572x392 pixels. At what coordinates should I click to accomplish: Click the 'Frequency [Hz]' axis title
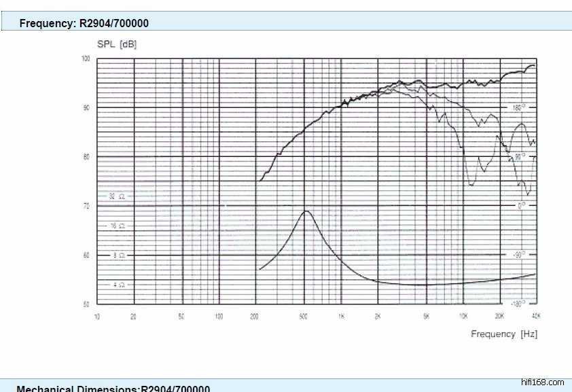tap(503, 334)
